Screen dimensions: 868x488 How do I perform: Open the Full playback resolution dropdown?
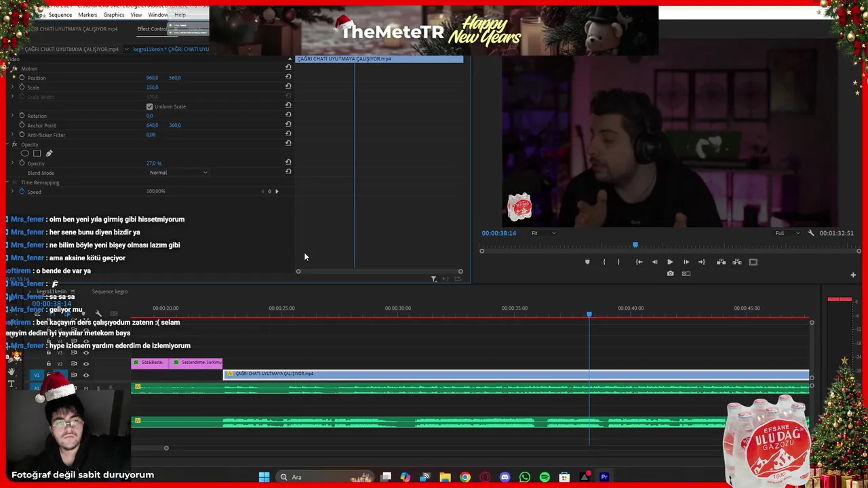pyautogui.click(x=786, y=233)
